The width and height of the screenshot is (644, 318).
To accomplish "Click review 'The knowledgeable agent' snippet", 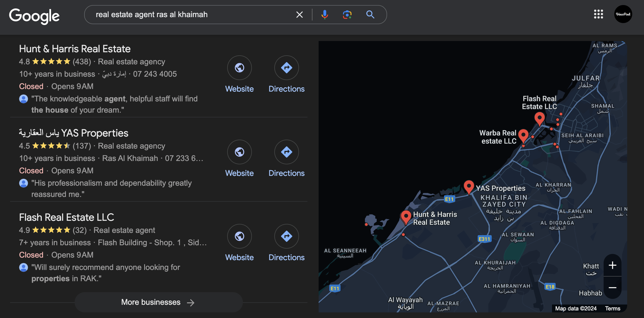I will pos(114,104).
